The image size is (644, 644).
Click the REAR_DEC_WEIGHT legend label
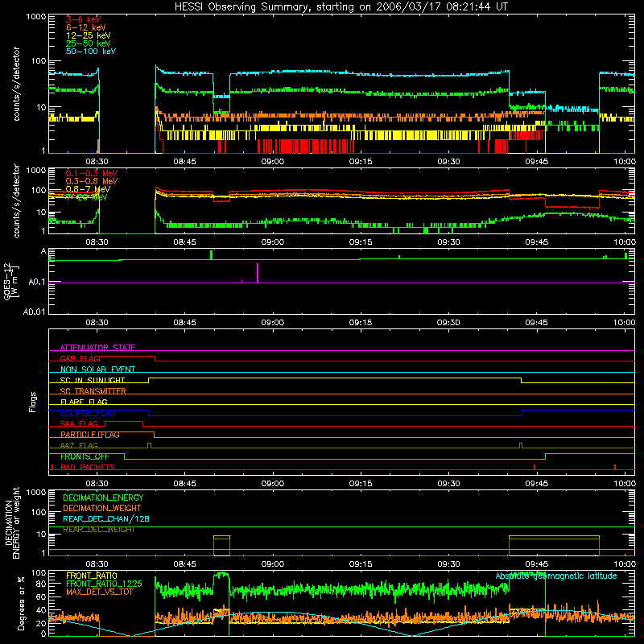99,530
